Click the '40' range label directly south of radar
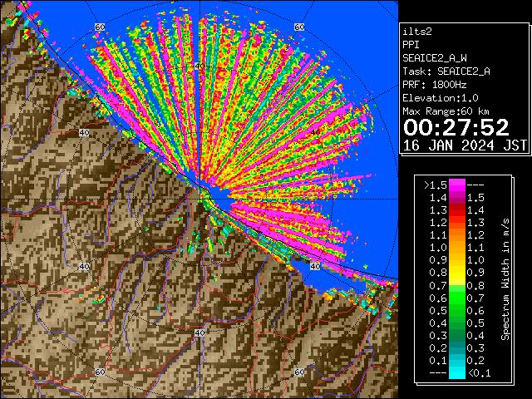Viewport: 532px width, 399px height. (199, 332)
